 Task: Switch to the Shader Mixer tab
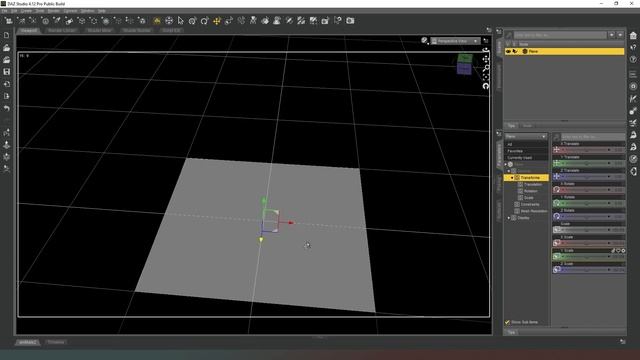pos(100,31)
